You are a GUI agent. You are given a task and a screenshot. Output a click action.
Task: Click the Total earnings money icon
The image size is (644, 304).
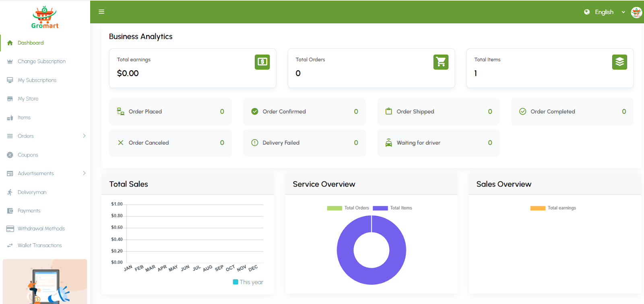point(262,62)
